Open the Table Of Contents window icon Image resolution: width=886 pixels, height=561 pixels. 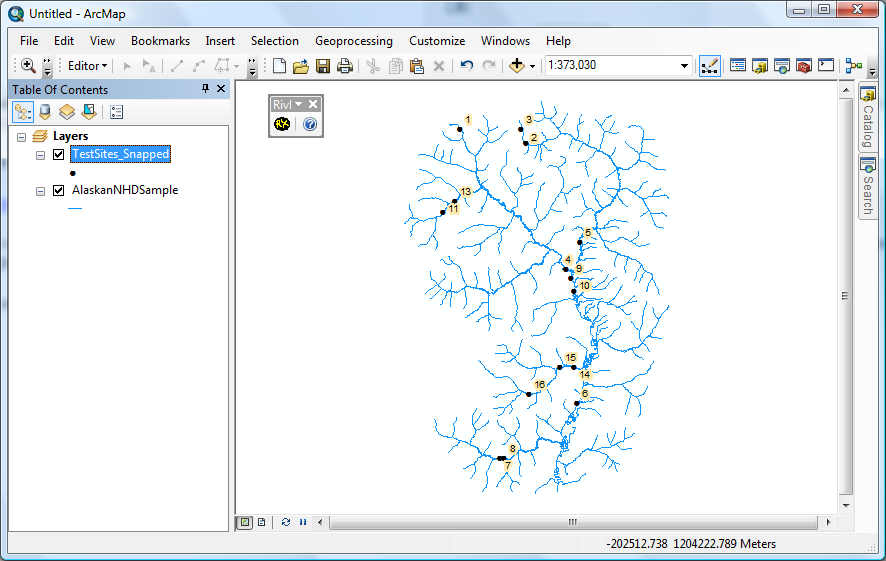[737, 66]
